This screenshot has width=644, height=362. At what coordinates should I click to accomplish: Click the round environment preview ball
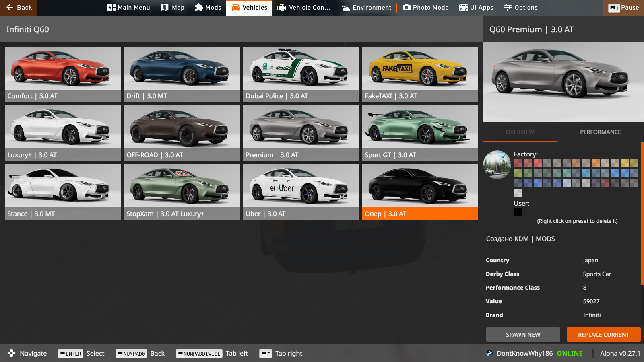(497, 165)
